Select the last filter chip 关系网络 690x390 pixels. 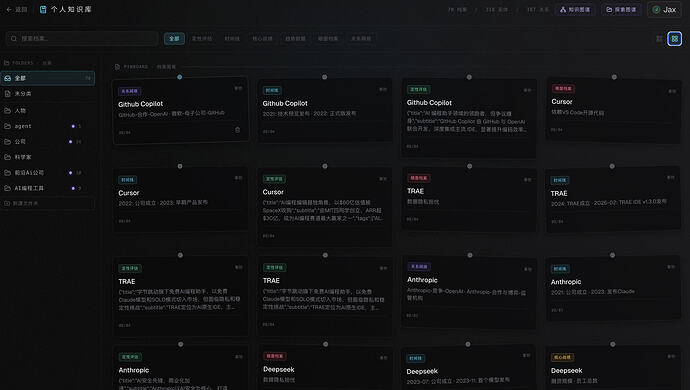361,39
